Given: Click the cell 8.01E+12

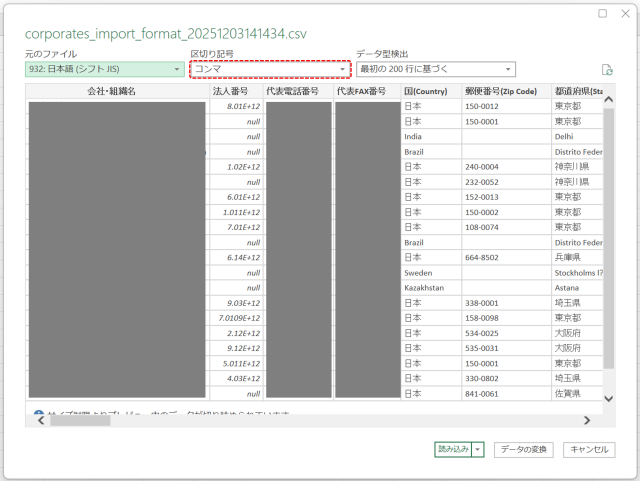Looking at the screenshot, I should [x=236, y=106].
